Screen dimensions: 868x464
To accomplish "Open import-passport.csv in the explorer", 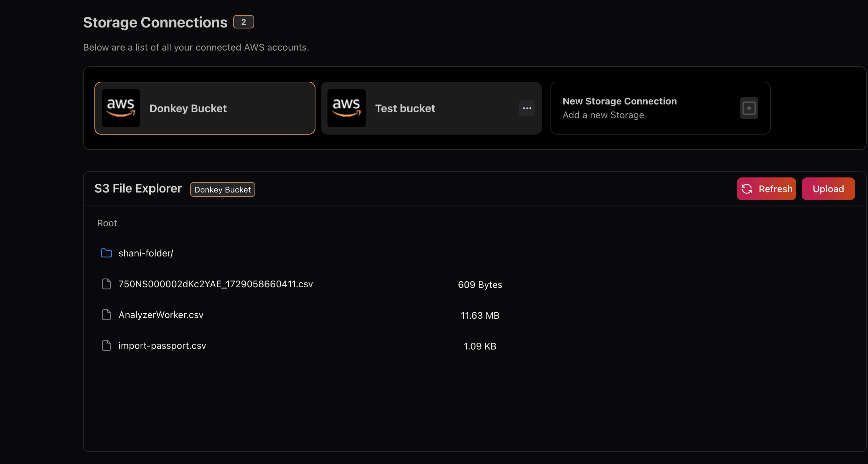I will click(162, 346).
